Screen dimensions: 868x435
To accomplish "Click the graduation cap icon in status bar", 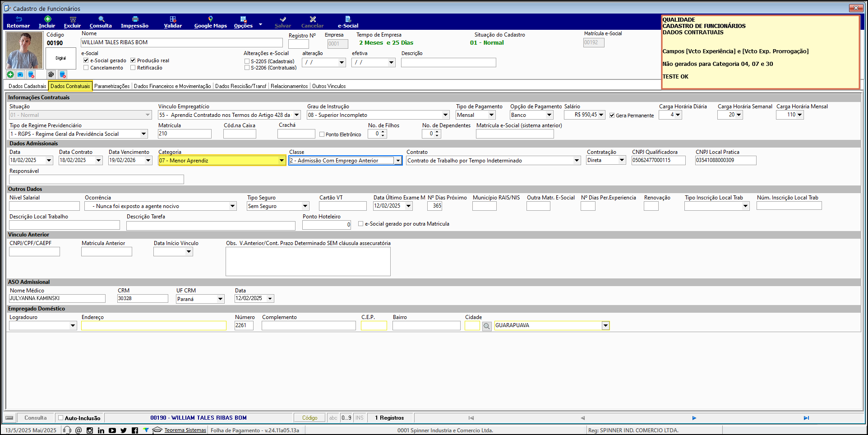I will pyautogui.click(x=157, y=430).
